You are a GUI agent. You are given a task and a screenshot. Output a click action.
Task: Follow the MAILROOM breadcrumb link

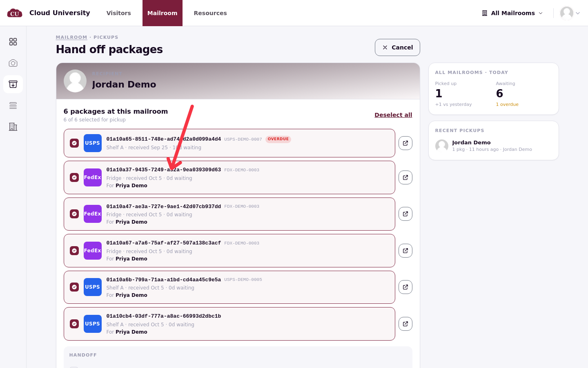pos(71,37)
